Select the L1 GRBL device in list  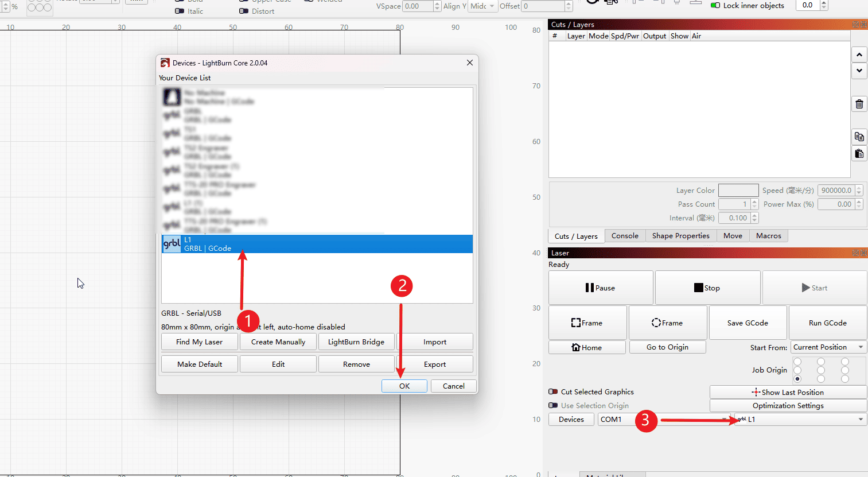coord(317,244)
